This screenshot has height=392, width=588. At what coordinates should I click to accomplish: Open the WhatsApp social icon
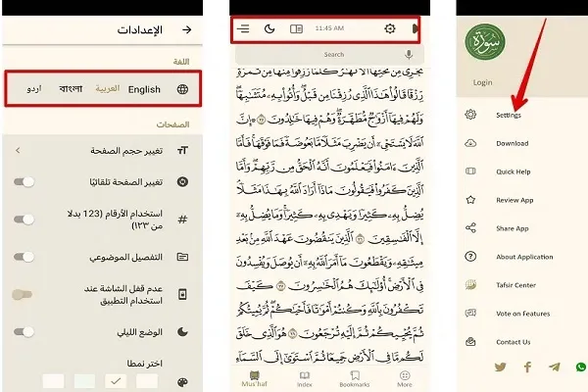pyautogui.click(x=581, y=367)
